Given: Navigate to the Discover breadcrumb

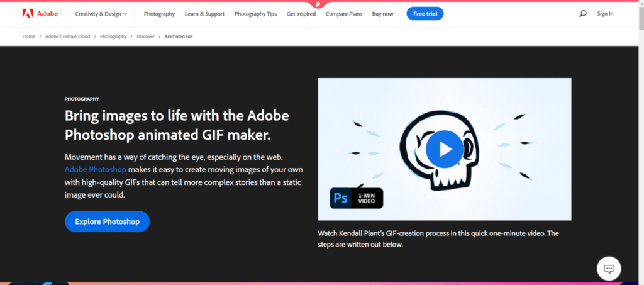Looking at the screenshot, I should point(145,36).
